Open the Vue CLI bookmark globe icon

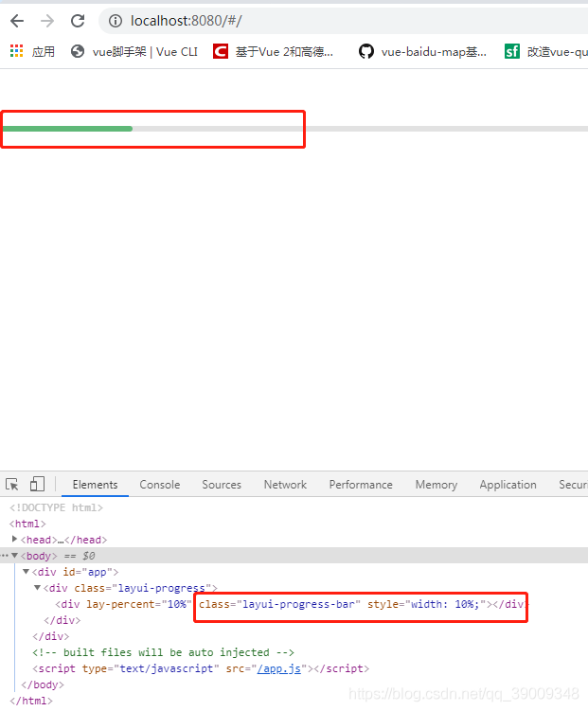coord(78,51)
